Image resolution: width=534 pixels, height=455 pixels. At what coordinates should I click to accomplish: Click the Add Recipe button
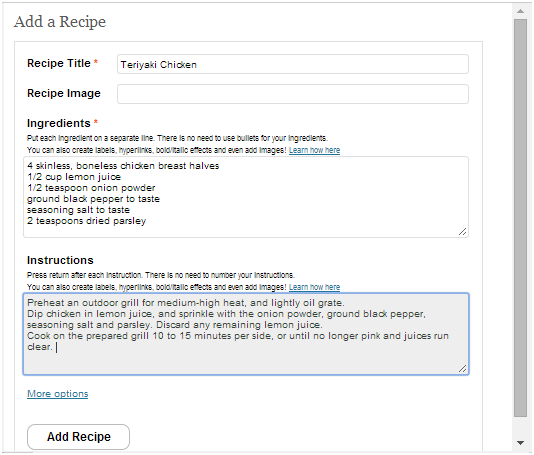78,437
